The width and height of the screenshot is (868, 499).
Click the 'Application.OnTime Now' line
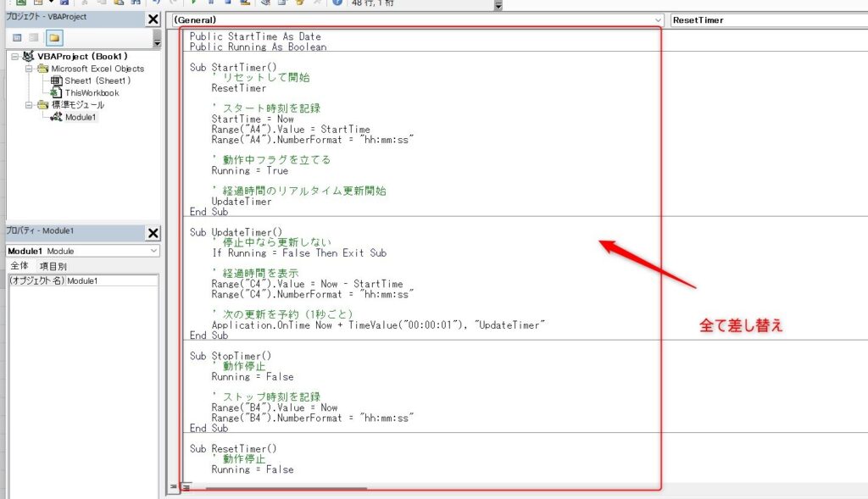pos(378,324)
